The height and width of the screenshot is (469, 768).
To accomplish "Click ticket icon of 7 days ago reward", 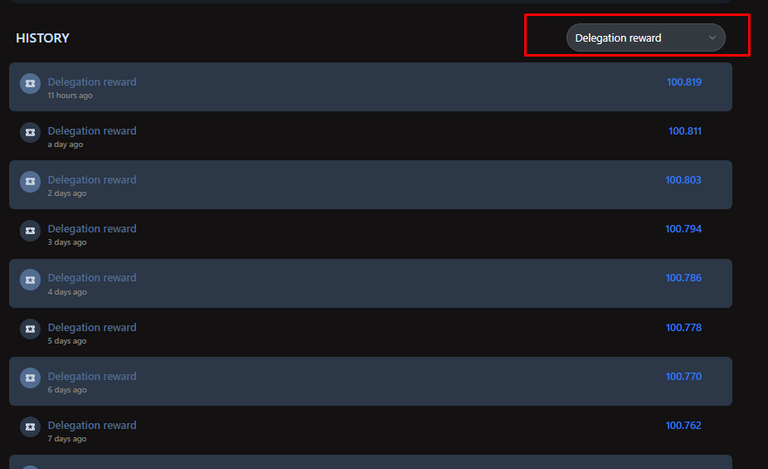I will tap(30, 426).
